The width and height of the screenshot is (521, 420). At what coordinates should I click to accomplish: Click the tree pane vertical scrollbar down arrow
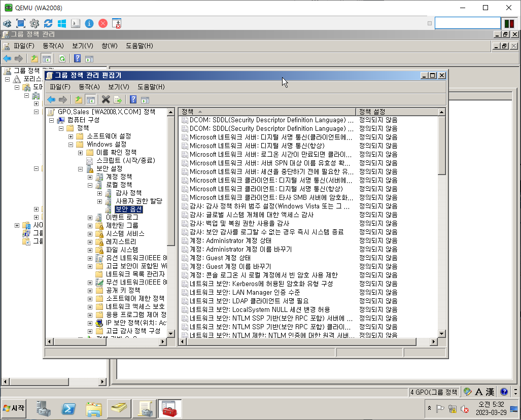pos(171,333)
